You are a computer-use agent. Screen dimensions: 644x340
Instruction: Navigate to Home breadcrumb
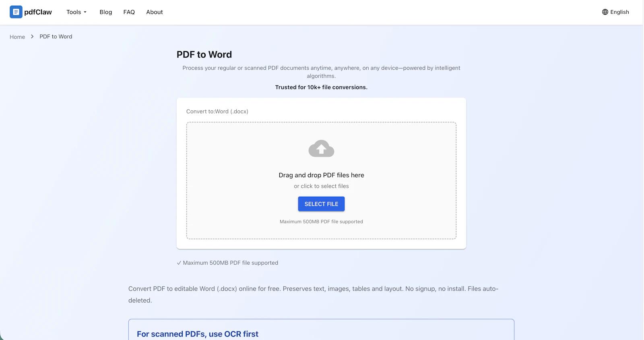coord(17,37)
